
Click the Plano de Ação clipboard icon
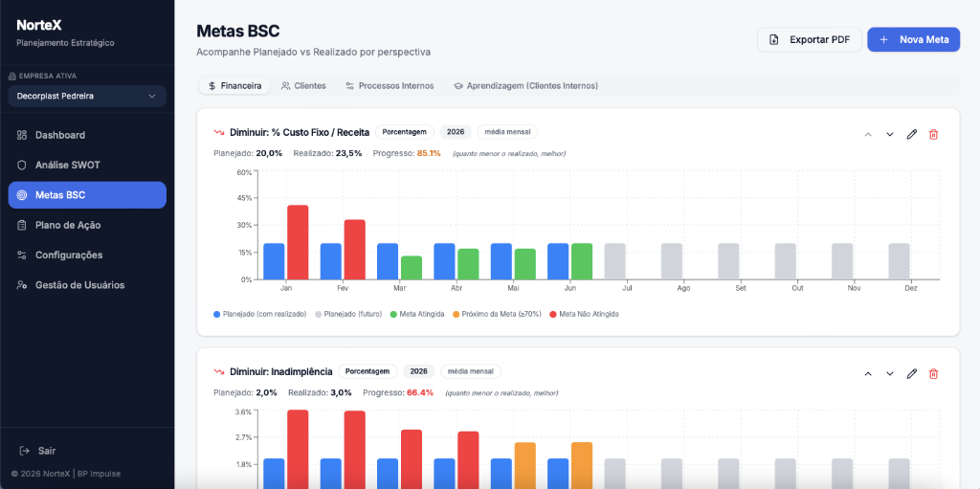click(22, 225)
